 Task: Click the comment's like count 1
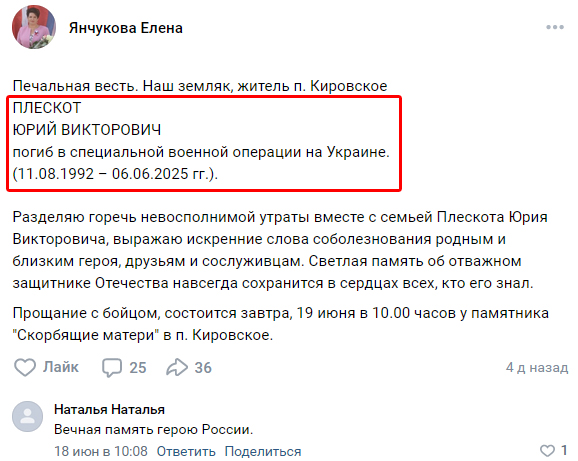tap(564, 450)
